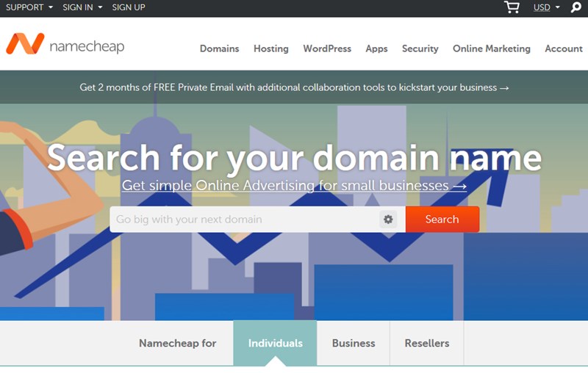Click the FREE Private Email promo banner
The height and width of the screenshot is (373, 588).
[x=294, y=87]
